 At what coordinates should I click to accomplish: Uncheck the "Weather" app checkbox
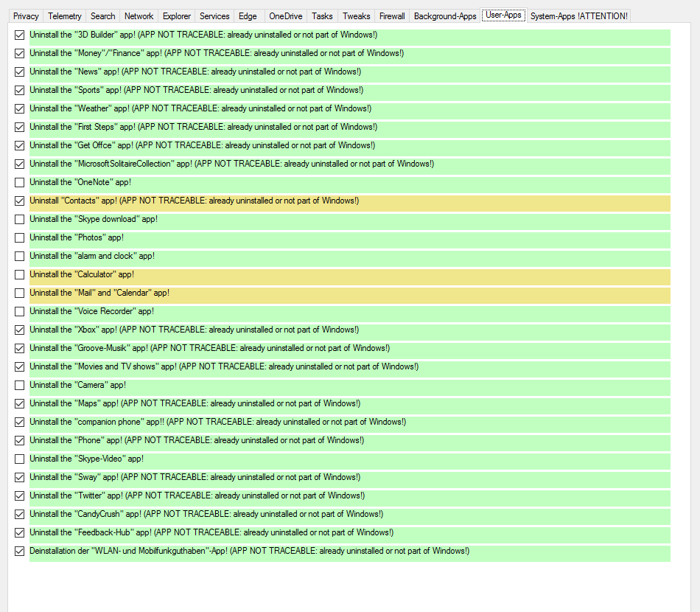[x=19, y=108]
